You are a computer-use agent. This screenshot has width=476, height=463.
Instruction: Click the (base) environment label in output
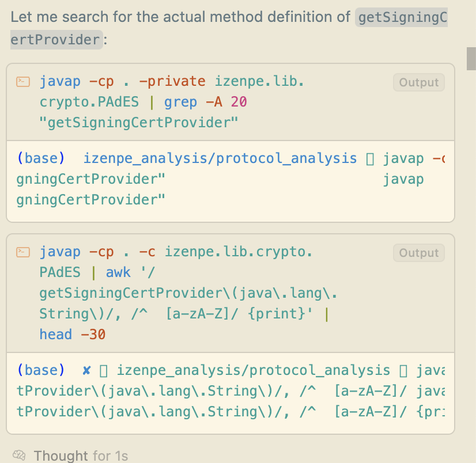[x=40, y=158]
